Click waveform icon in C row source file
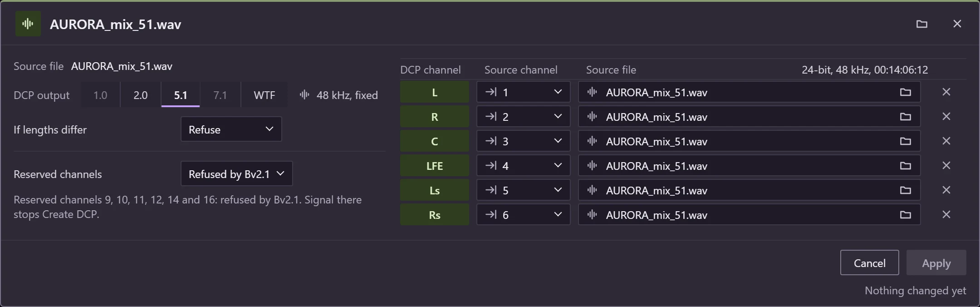980x307 pixels. pos(592,141)
